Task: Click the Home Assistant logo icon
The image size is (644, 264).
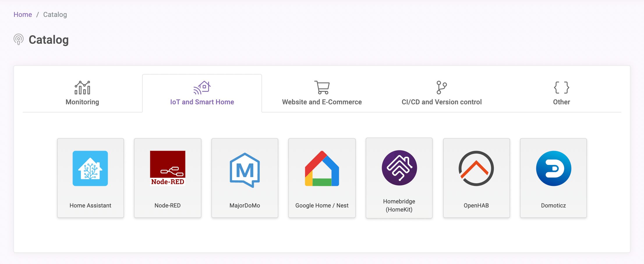Action: [x=90, y=168]
